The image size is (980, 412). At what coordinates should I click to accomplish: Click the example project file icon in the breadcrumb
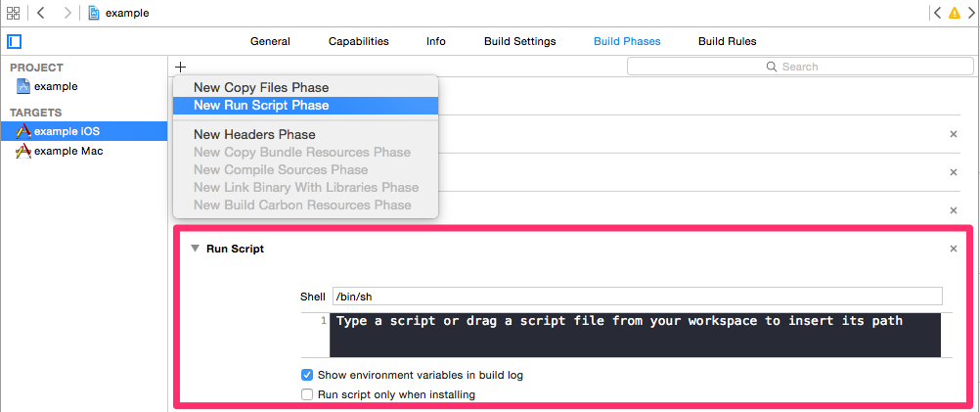[95, 13]
